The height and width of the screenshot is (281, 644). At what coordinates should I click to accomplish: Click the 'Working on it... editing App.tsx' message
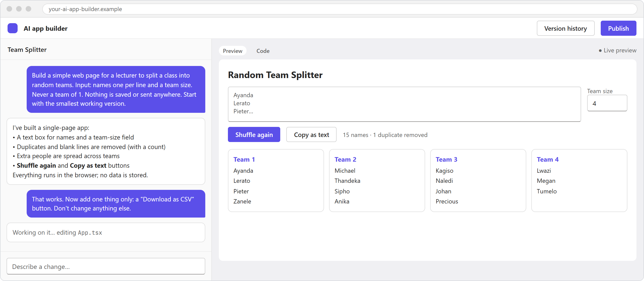[106, 232]
